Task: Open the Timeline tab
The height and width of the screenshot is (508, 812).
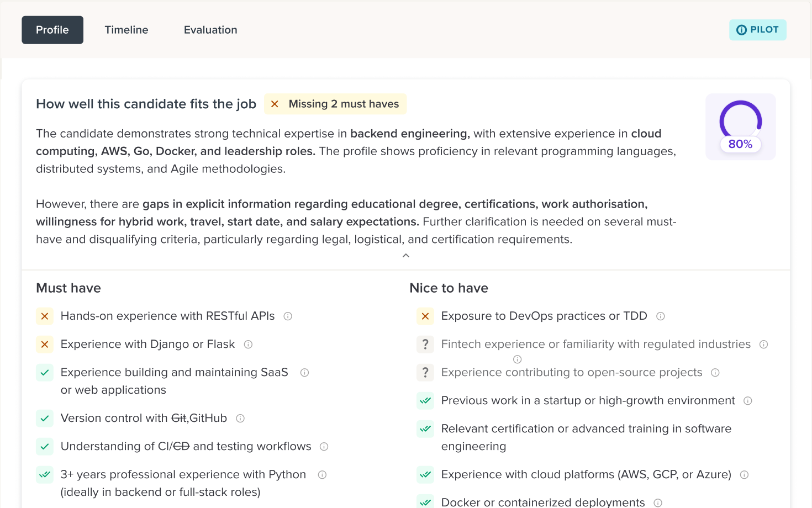Action: click(126, 30)
